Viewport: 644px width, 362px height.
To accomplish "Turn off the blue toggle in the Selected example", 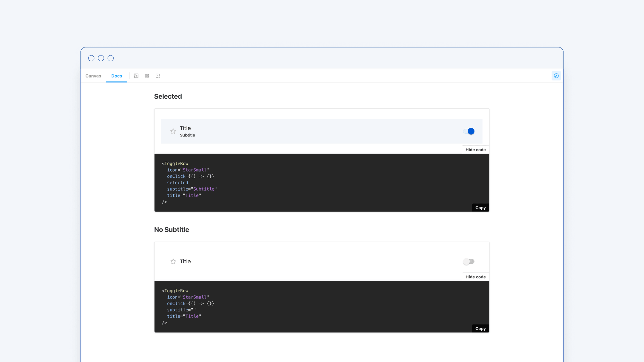I will point(468,131).
